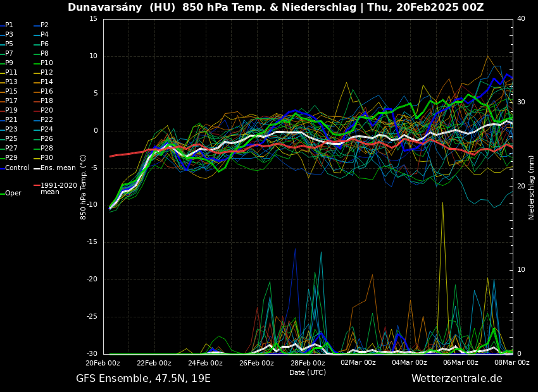Viewport: 538px width, 392px height.
Task: Toggle the Ens. mean legend entry
Action: 58,168
